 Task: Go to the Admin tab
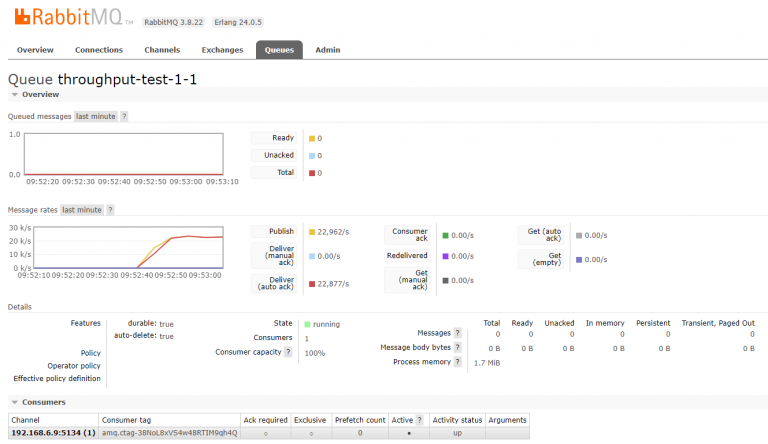pyautogui.click(x=328, y=50)
